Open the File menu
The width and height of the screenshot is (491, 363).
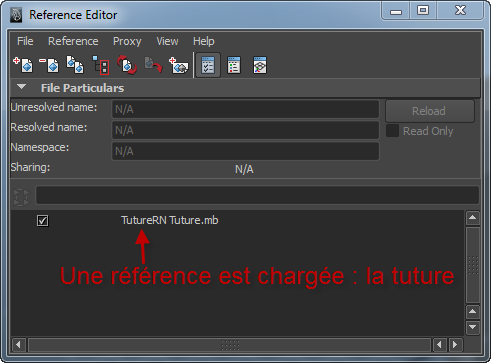(25, 41)
